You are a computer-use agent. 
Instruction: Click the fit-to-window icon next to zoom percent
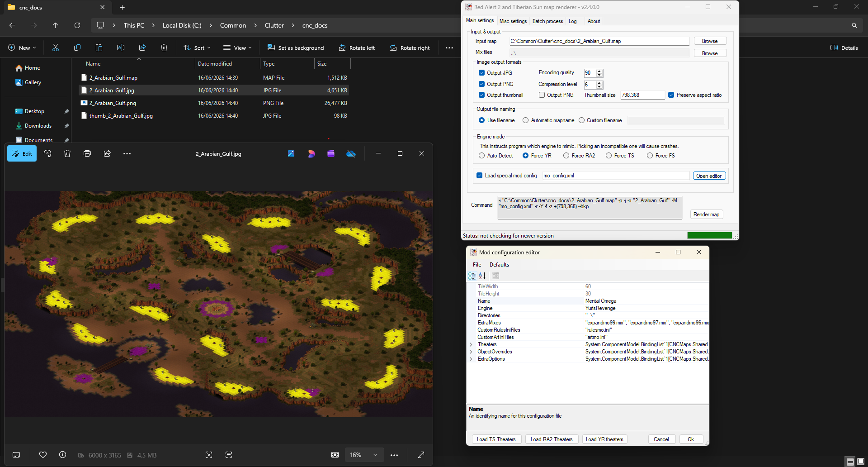tap(335, 455)
